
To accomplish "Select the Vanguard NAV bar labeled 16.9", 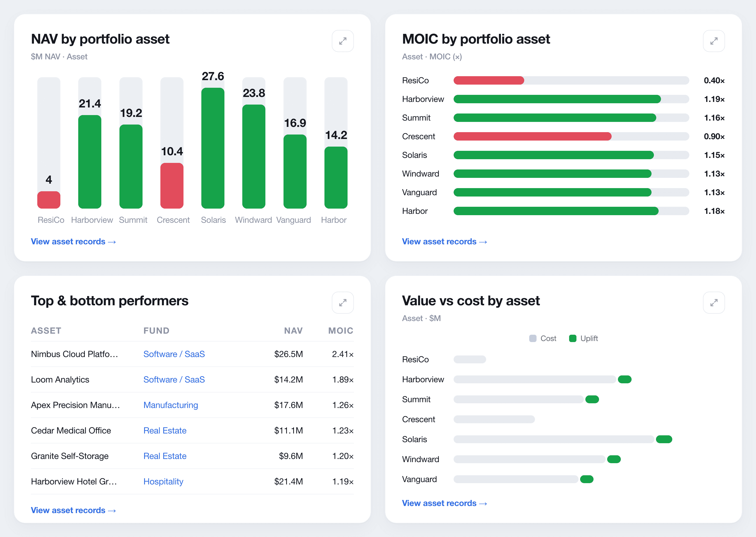I will pyautogui.click(x=295, y=172).
